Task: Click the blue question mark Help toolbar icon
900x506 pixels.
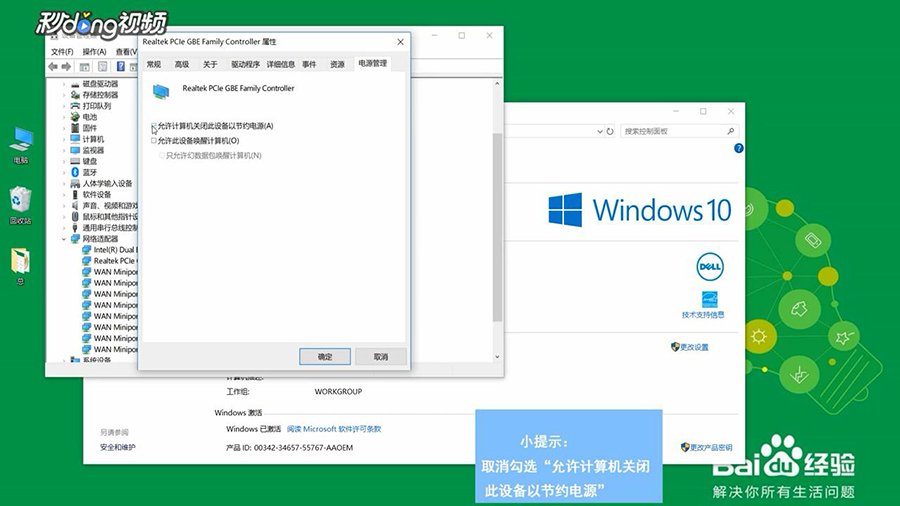Action: (x=121, y=67)
